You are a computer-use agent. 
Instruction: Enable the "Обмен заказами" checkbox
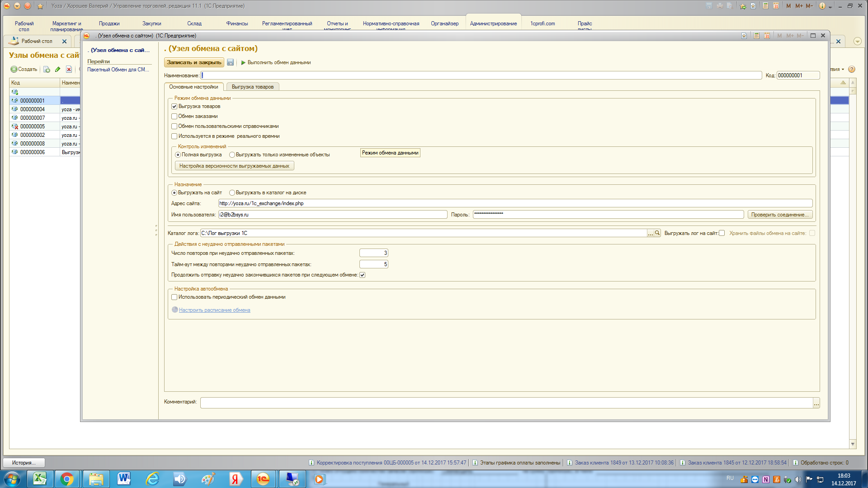pos(174,117)
